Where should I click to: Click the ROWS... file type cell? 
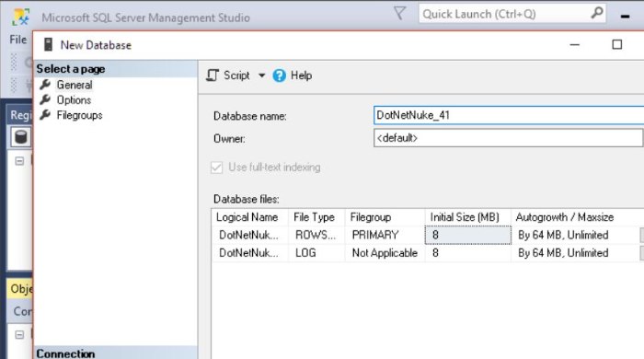click(x=316, y=236)
